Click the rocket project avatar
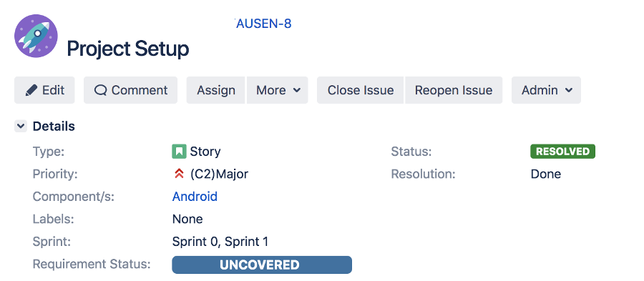 click(x=36, y=36)
